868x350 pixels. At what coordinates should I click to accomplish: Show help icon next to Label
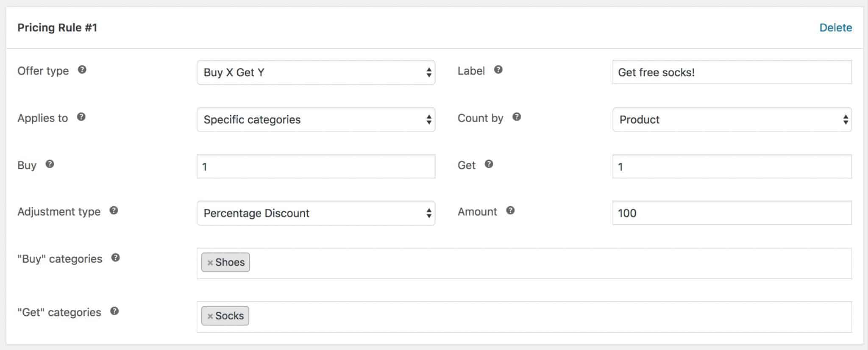click(498, 70)
